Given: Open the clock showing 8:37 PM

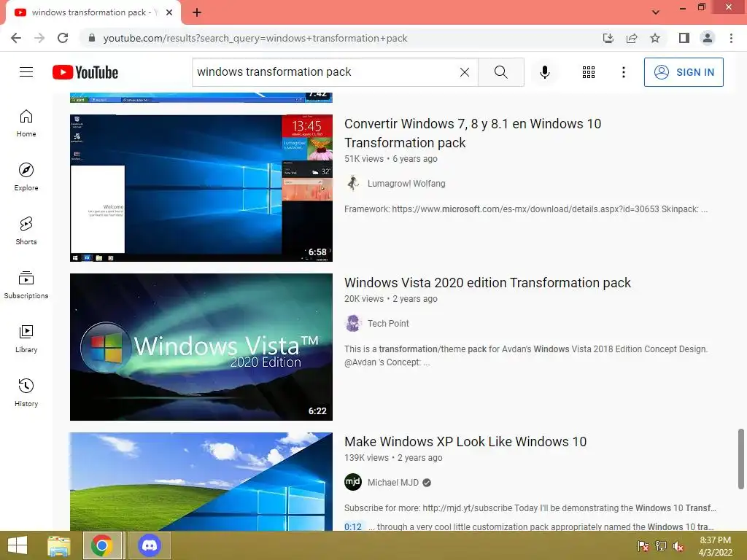Looking at the screenshot, I should pos(715,546).
